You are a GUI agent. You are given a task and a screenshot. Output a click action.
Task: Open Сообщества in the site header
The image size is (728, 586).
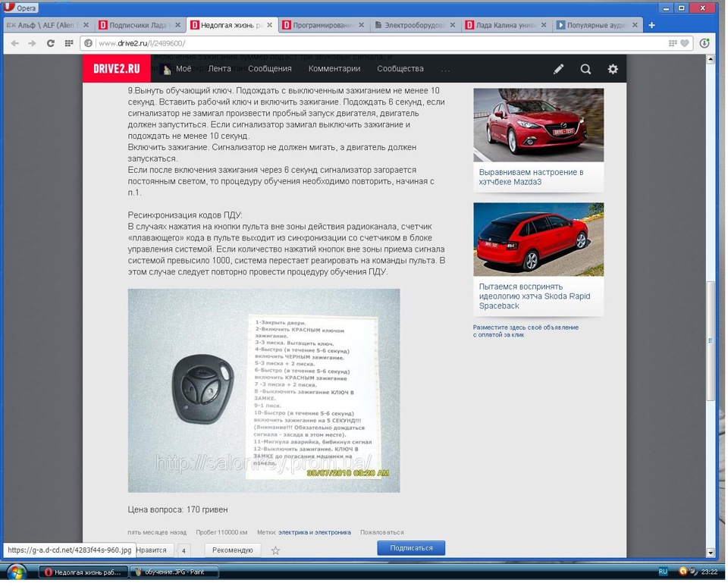pyautogui.click(x=400, y=69)
